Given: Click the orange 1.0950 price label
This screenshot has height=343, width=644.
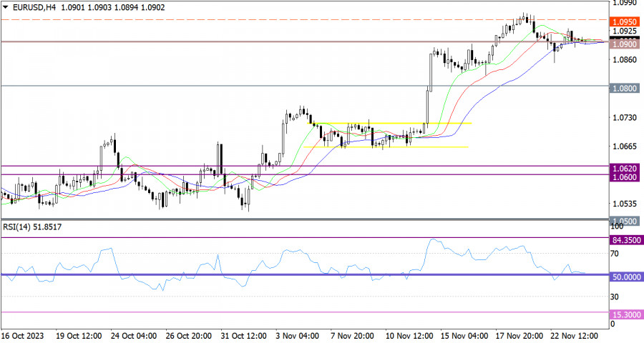Looking at the screenshot, I should click(623, 21).
